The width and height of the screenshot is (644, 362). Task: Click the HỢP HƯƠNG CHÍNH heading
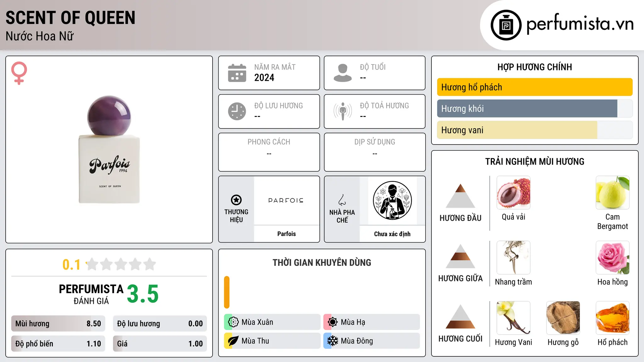535,67
